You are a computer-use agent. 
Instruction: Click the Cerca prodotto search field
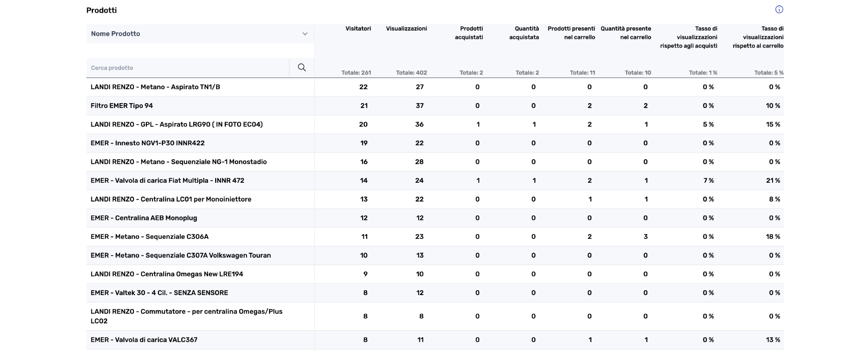coord(188,68)
